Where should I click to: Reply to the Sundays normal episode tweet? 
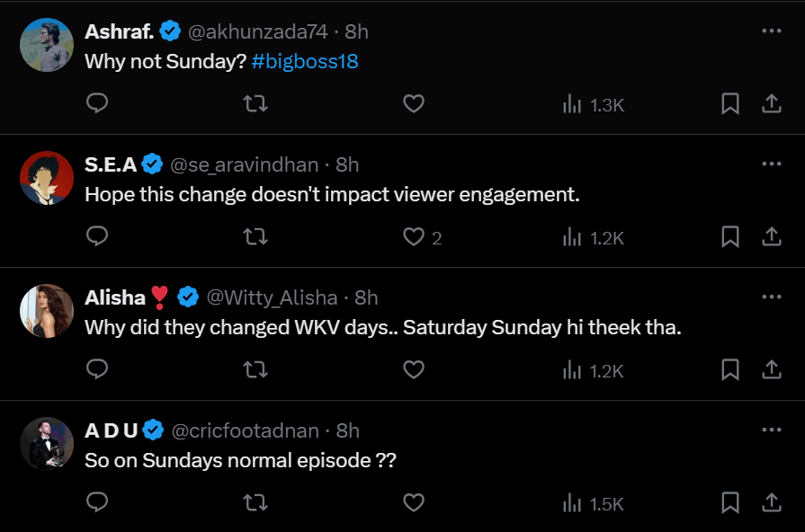[97, 501]
